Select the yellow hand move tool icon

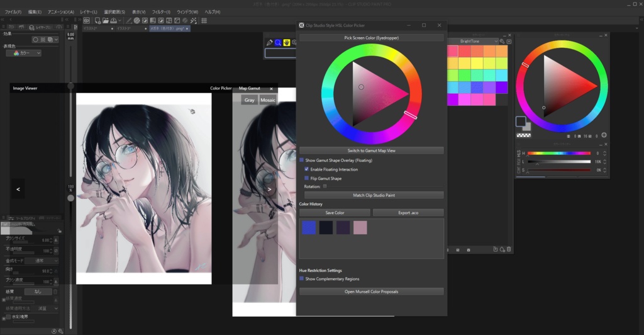(287, 42)
